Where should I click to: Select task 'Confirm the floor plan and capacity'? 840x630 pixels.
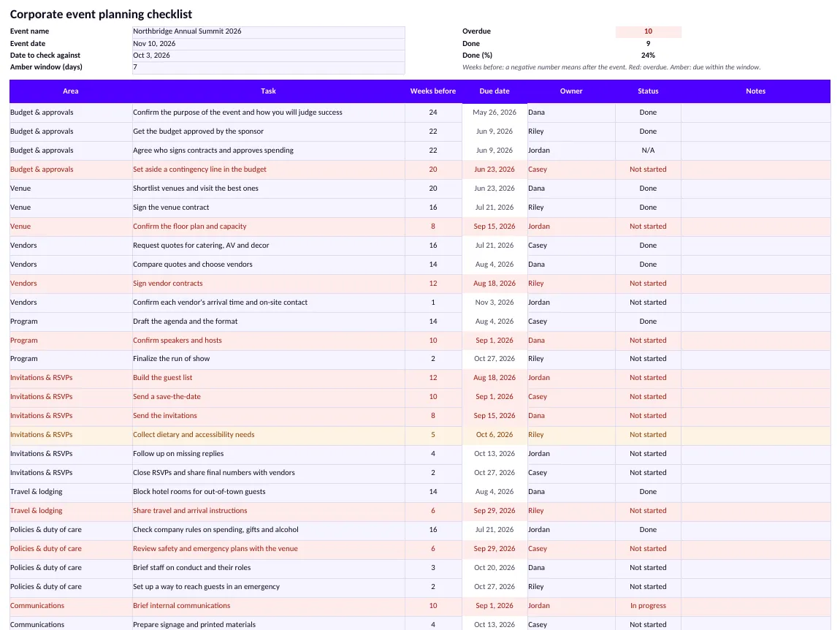268,227
